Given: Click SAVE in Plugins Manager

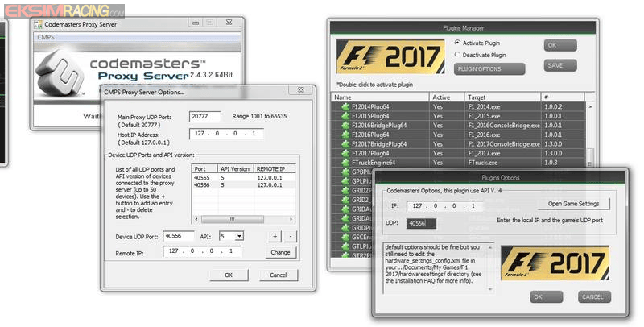Looking at the screenshot, I should [x=560, y=65].
